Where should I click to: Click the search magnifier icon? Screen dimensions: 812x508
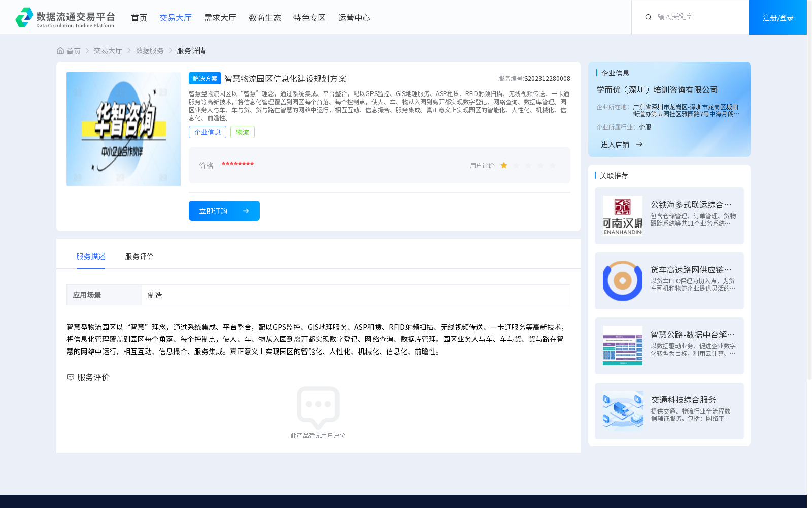[x=648, y=17]
